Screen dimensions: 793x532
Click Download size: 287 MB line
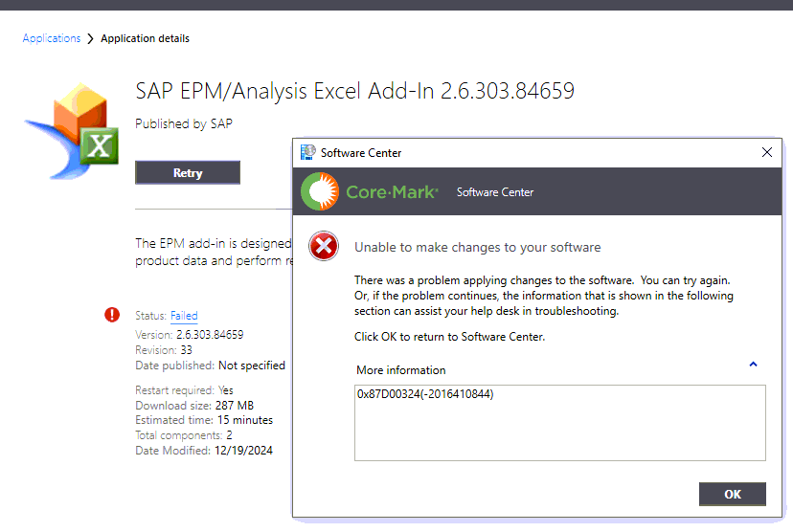pos(194,406)
